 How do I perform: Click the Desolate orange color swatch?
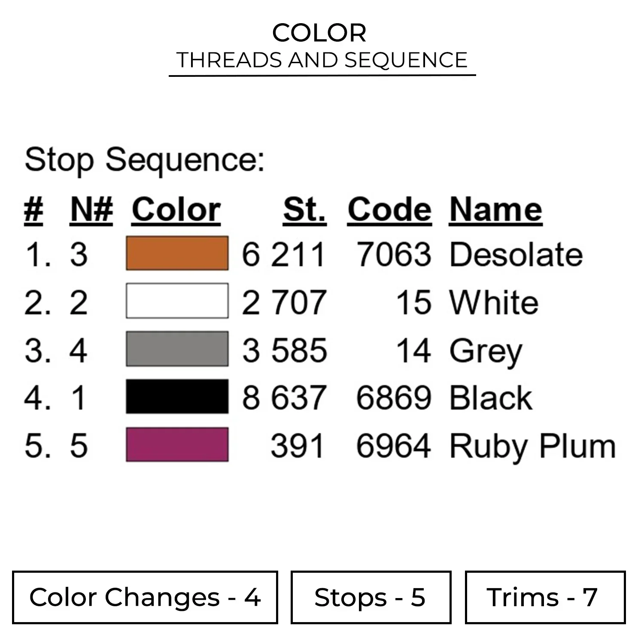click(177, 253)
